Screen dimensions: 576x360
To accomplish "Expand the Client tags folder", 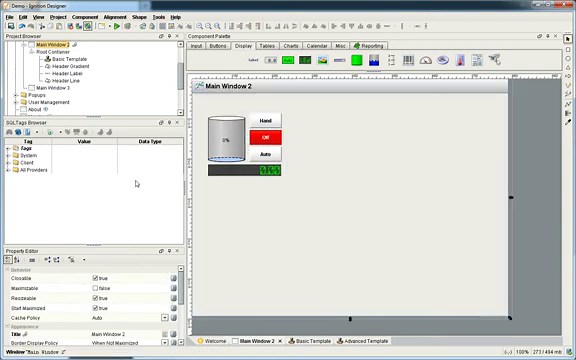I will coord(8,163).
